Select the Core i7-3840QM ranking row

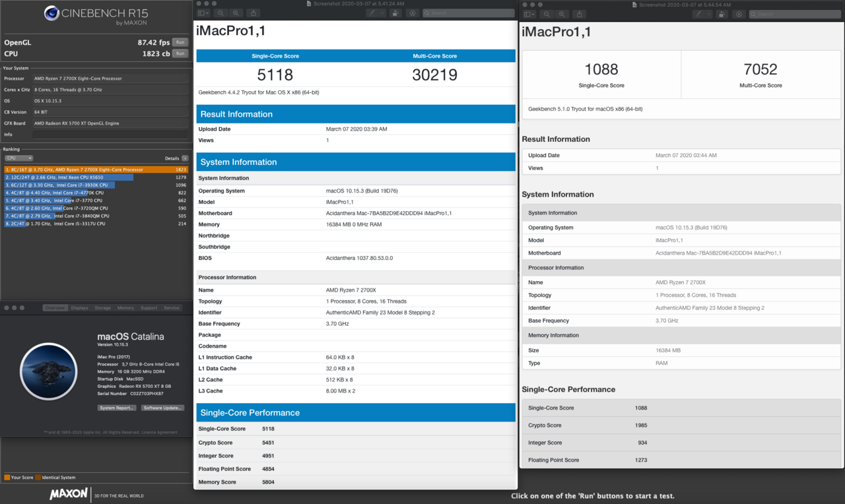click(96, 216)
